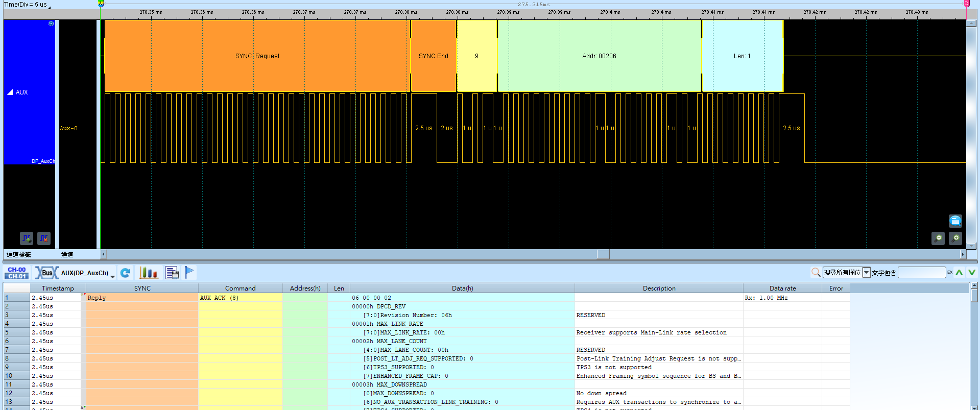Find previous match with up arrow
Viewport: 980px width, 410px height.
pos(959,273)
